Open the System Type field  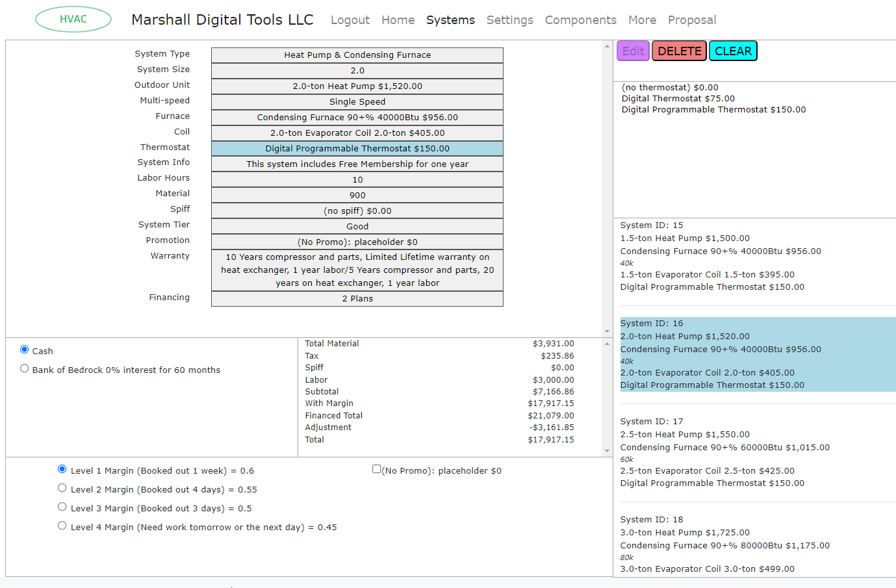(357, 55)
